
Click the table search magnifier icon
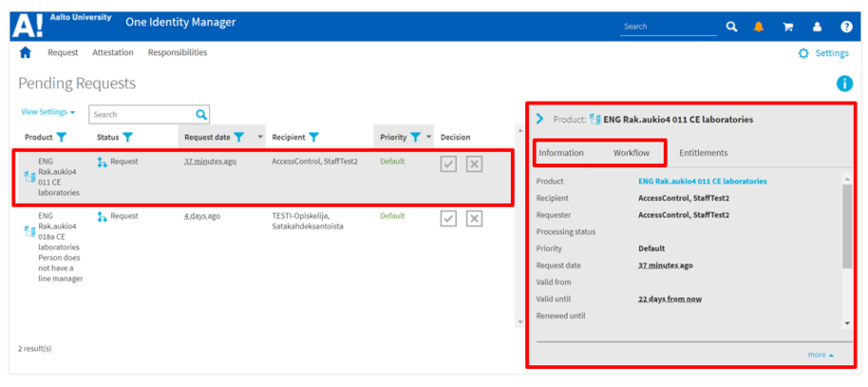click(x=200, y=114)
